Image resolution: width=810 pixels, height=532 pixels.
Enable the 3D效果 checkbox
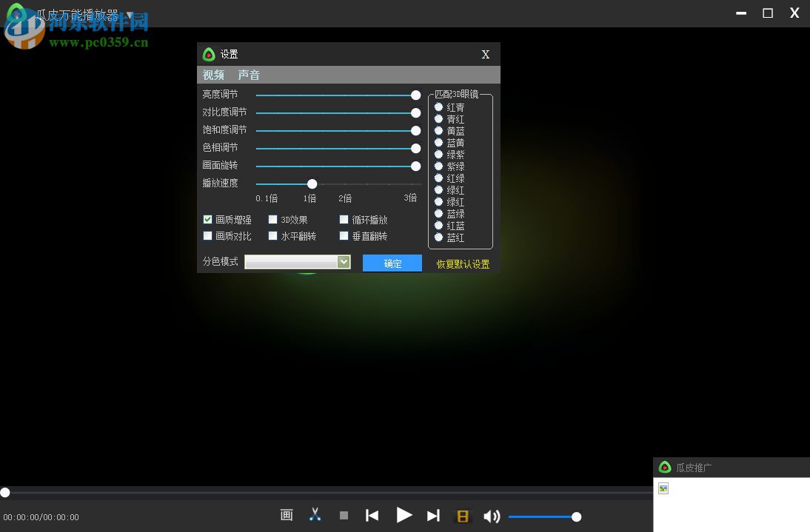point(272,219)
